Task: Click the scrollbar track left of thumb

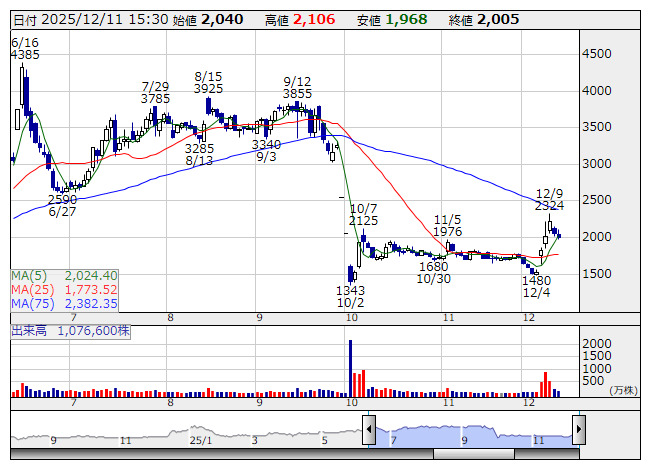Action: click(222, 454)
